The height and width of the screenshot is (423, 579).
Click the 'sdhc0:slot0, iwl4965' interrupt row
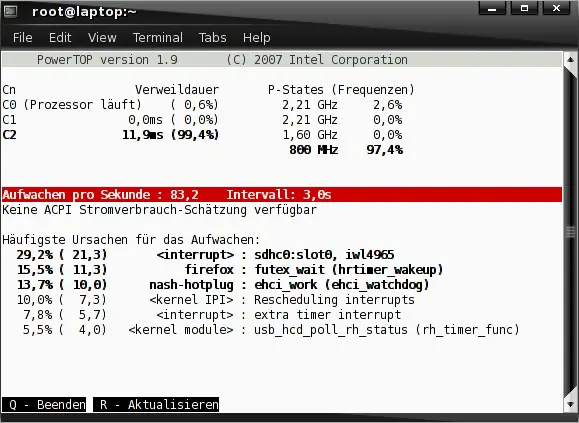tap(205, 255)
